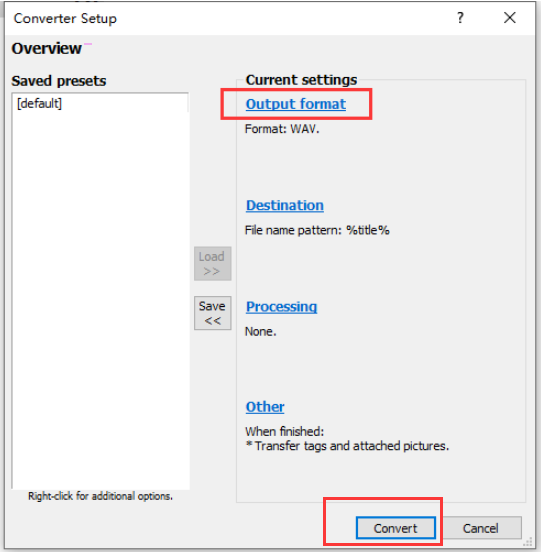541x552 pixels.
Task: Click the "Right-click for additional options" hint
Action: (100, 496)
